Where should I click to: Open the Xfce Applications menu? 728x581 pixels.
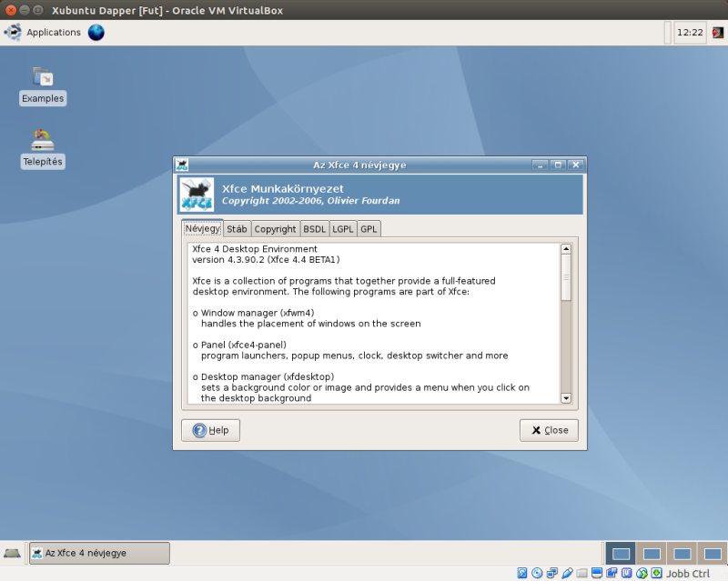pos(42,33)
